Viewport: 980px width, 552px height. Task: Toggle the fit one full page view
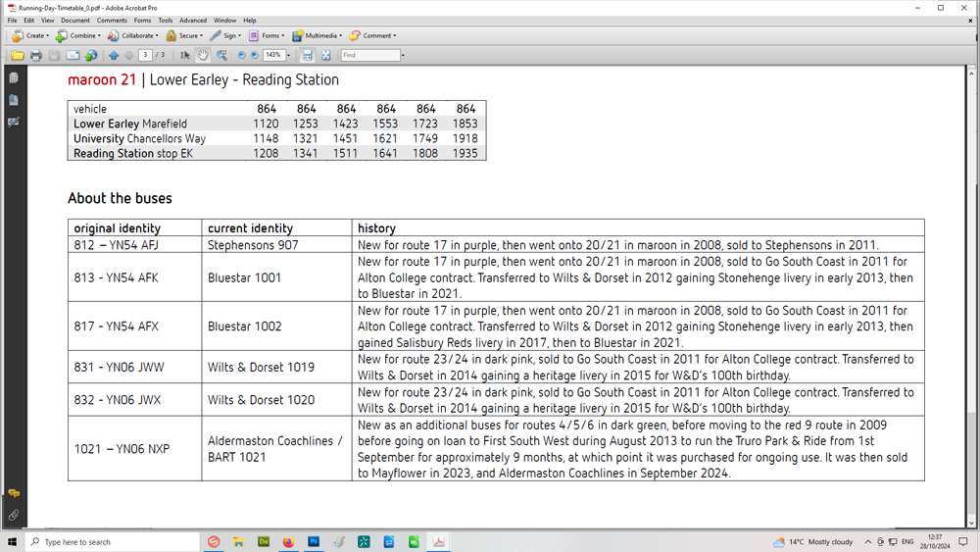coord(326,56)
